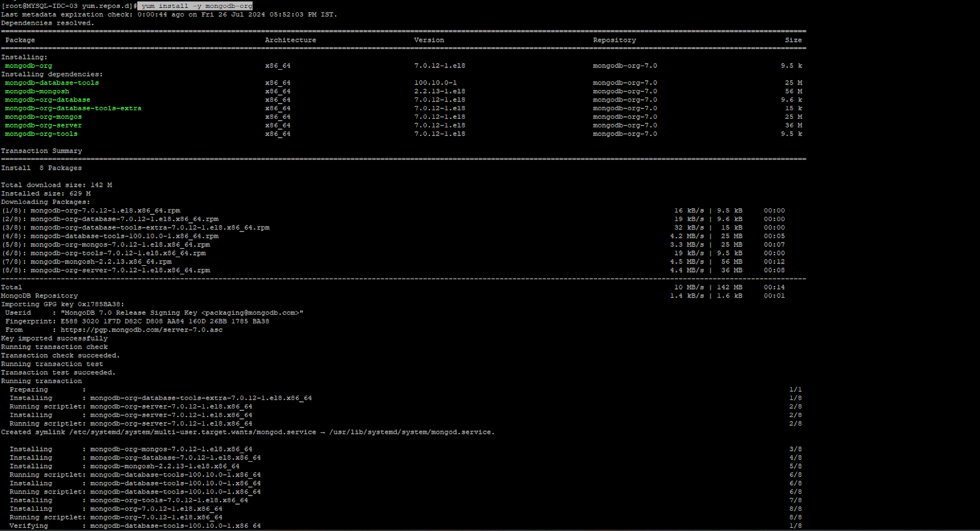Screen dimensions: 980x531
Task: Select green 'mongodb-org-server' package name
Action: [x=43, y=126]
